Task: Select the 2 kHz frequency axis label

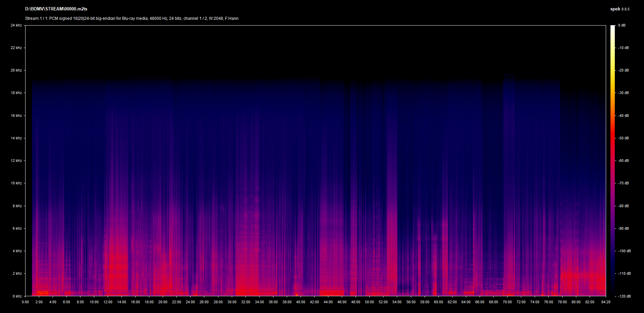Action: [17, 273]
